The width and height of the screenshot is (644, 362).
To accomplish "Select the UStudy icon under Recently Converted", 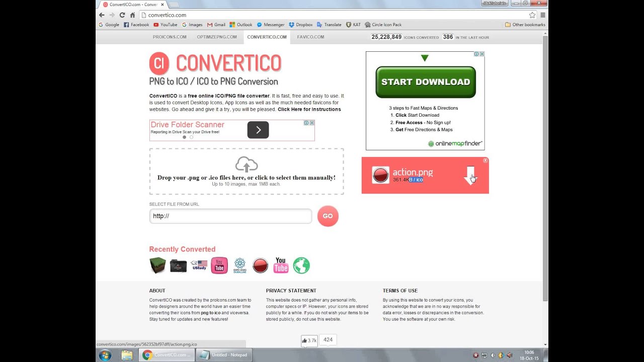I will (x=199, y=265).
